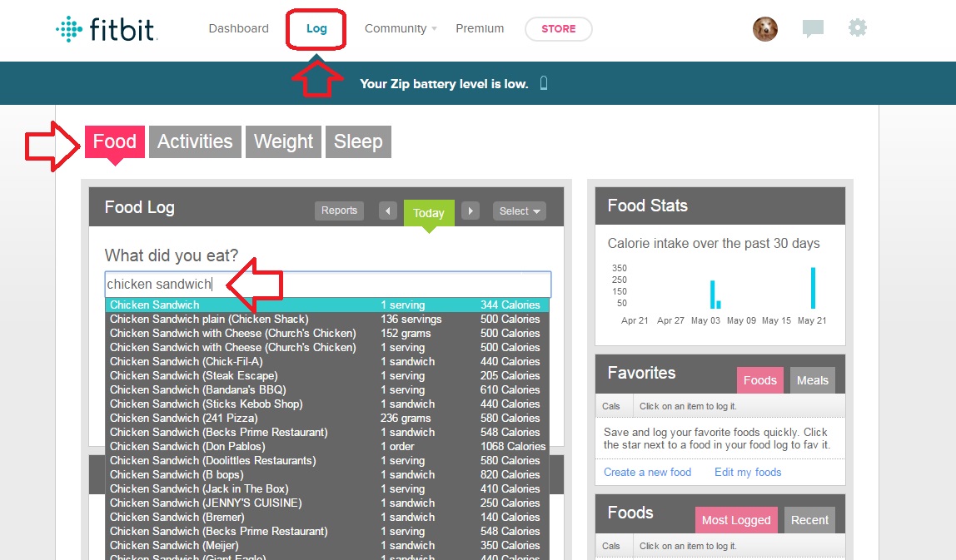Screen dimensions: 956x560
Task: Switch to the Activities tab
Action: tap(195, 141)
